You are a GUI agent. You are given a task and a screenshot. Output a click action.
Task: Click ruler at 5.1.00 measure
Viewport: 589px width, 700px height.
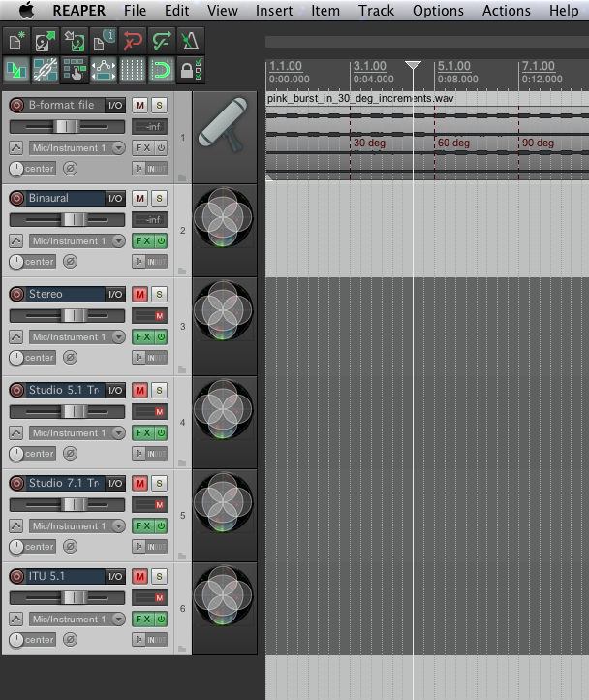[453, 66]
